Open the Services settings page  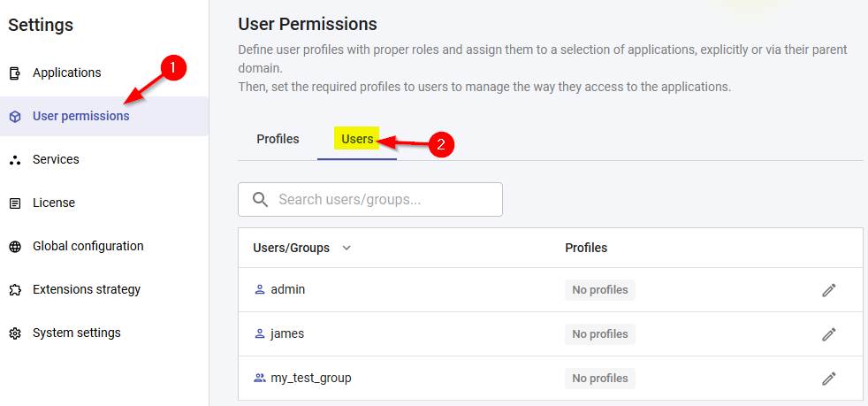coord(56,160)
